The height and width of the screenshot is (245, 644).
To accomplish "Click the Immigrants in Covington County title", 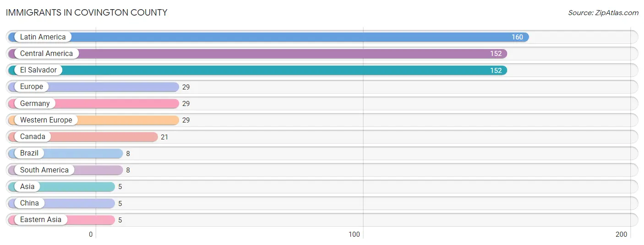I will [x=87, y=12].
